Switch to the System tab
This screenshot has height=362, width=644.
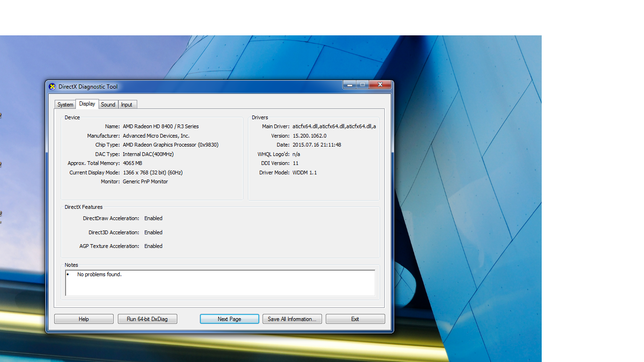pos(66,105)
